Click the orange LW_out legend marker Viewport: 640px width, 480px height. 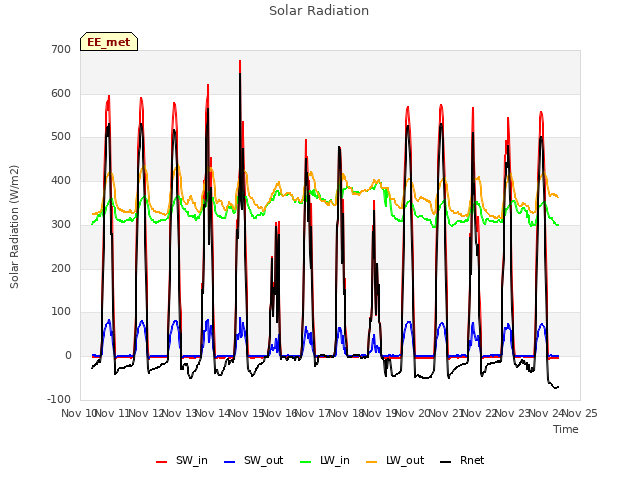tap(372, 462)
